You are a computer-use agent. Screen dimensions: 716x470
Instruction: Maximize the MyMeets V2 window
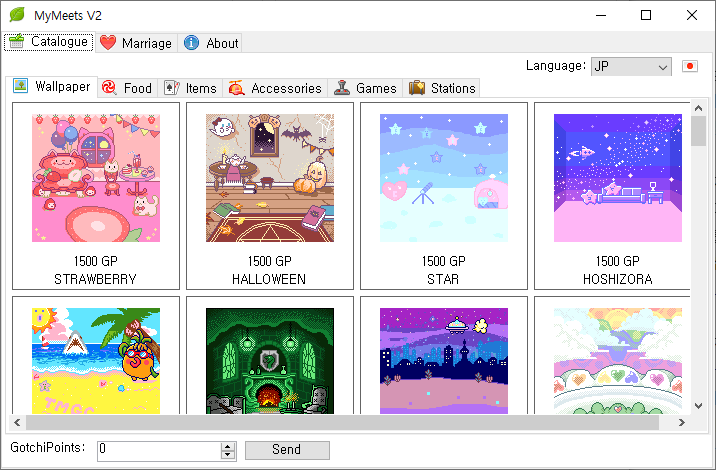[646, 15]
